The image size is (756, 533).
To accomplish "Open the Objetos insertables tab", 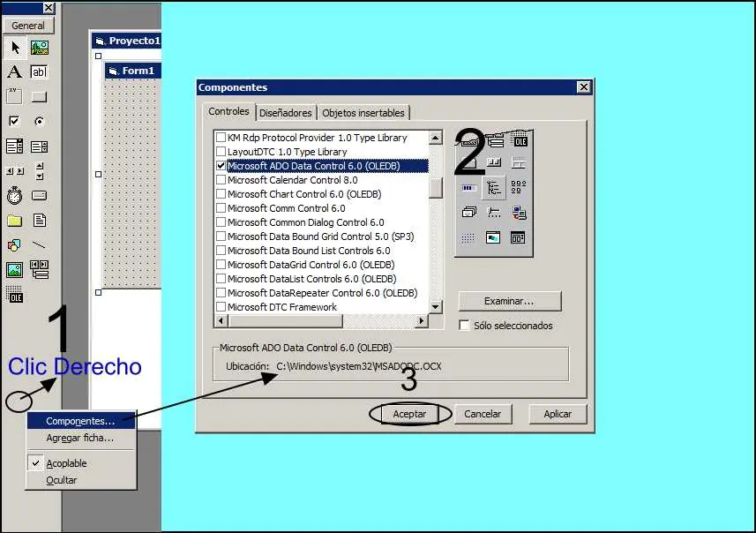I will point(363,113).
